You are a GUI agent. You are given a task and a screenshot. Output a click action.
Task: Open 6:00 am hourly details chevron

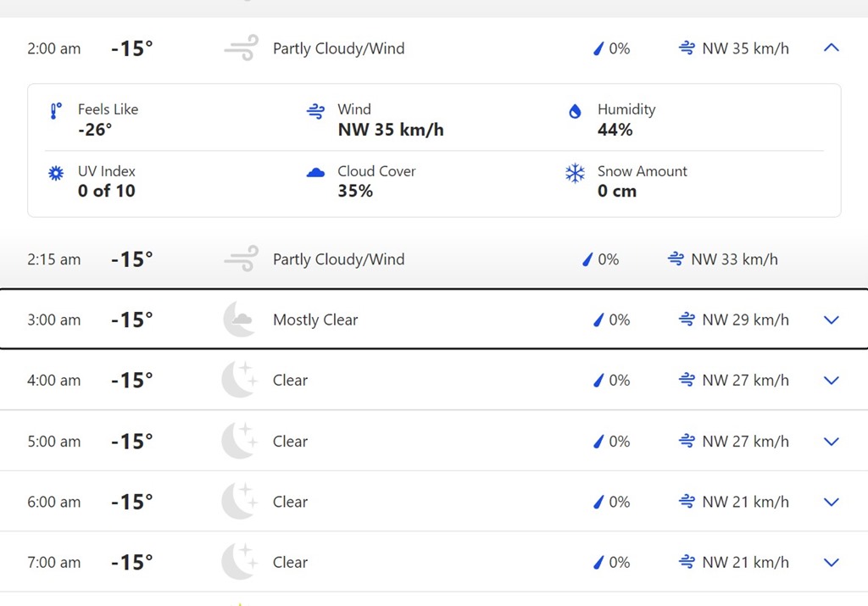click(831, 502)
